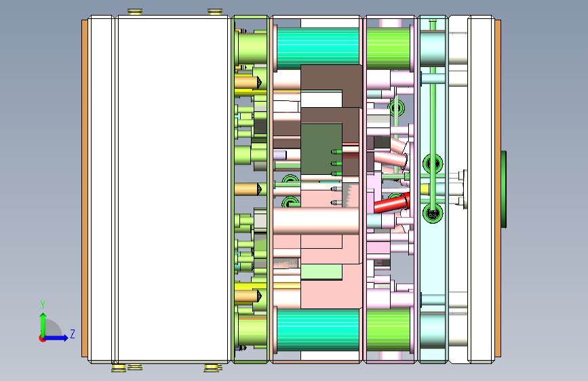This screenshot has height=381, width=588.
Task: Select the long horizontal pink cylinder in mold
Action: (x=316, y=221)
